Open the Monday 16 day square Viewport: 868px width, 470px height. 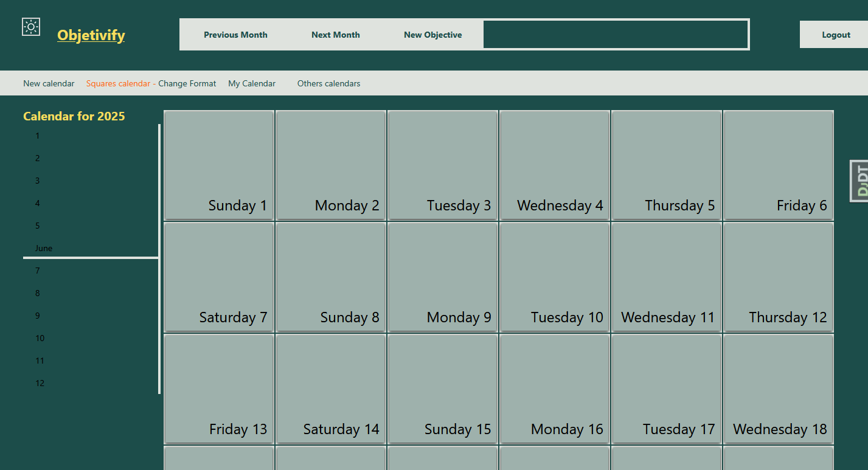tap(555, 389)
